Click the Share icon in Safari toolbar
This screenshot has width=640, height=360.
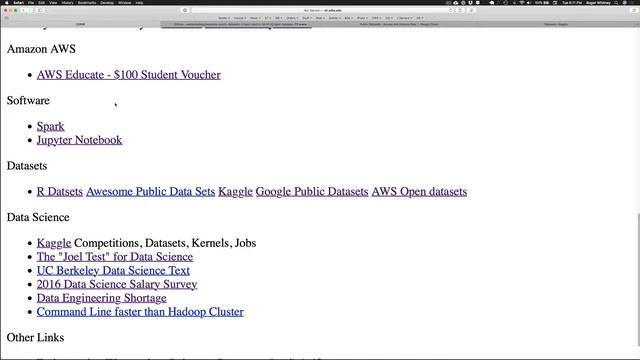460,10
